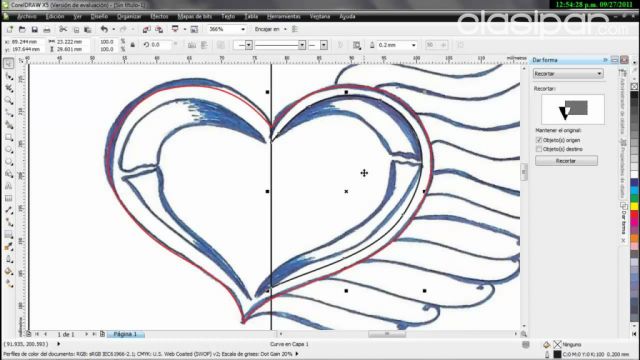
Task: Select the Fill bucket tool
Action: tap(9, 271)
